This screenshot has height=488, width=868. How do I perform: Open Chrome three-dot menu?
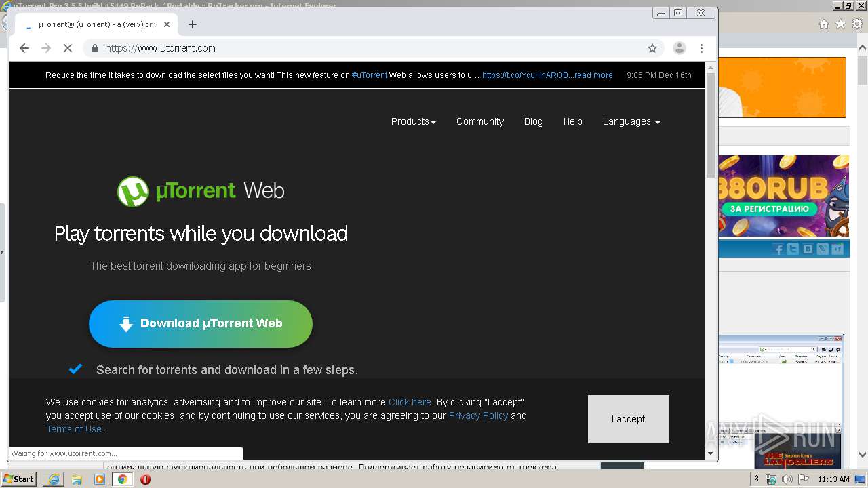pos(701,48)
